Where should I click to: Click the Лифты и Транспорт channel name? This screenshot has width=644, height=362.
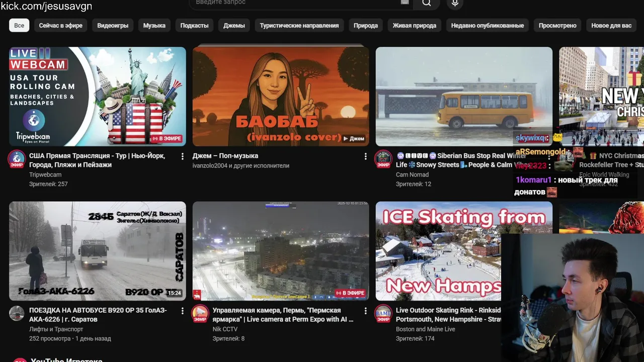[x=56, y=329]
